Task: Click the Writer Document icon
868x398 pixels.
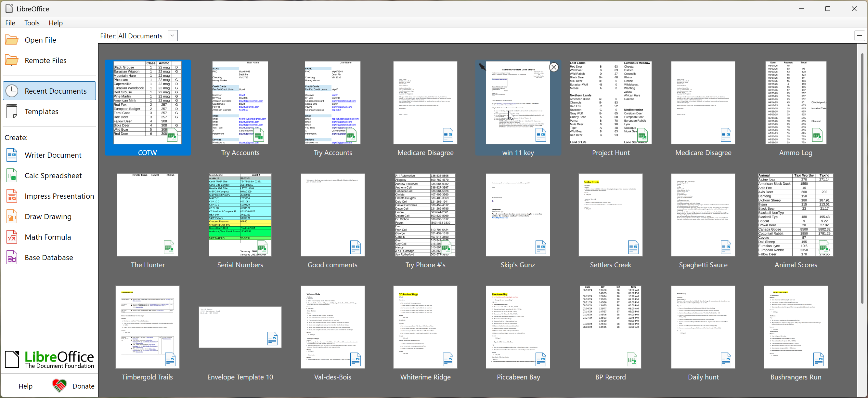Action: (11, 155)
